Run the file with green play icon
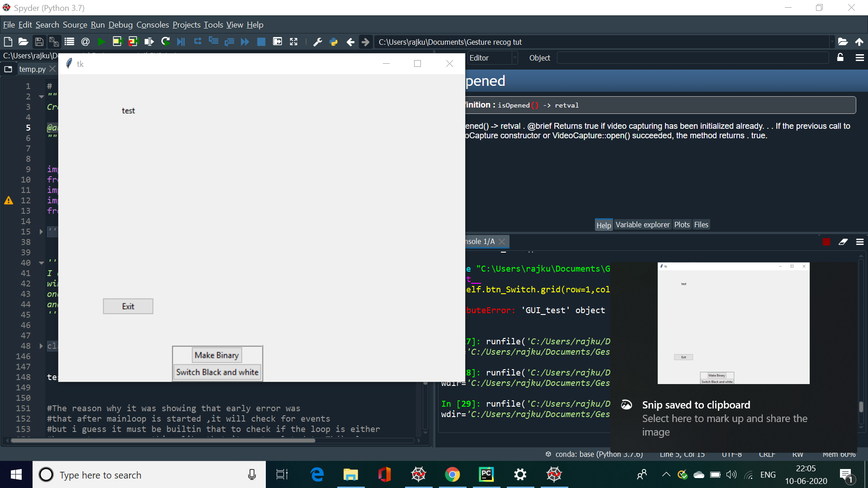The height and width of the screenshot is (488, 868). click(101, 42)
